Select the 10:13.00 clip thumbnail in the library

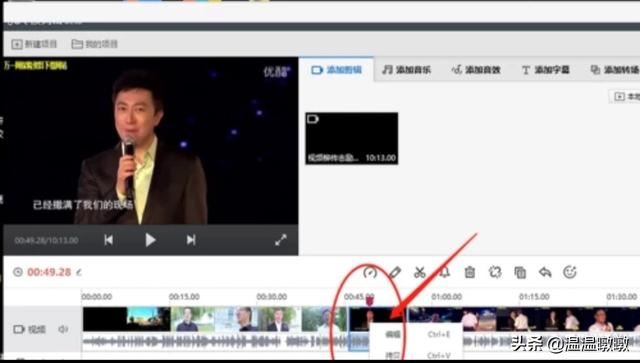click(x=351, y=138)
